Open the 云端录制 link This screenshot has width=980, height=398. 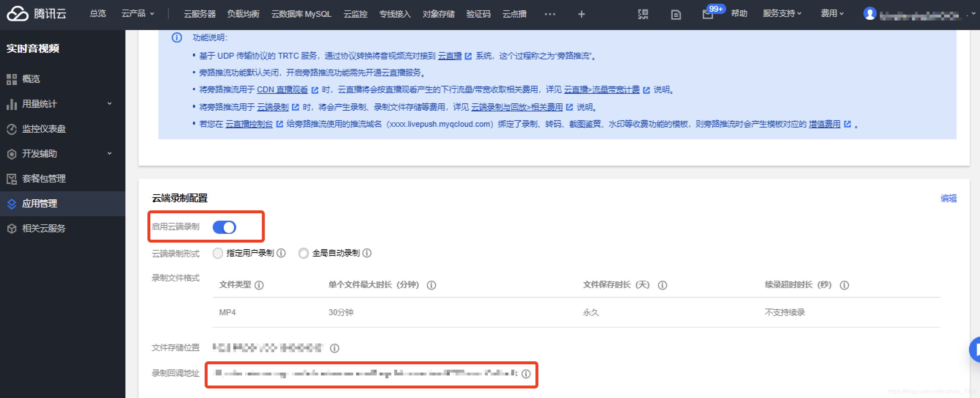click(x=273, y=107)
